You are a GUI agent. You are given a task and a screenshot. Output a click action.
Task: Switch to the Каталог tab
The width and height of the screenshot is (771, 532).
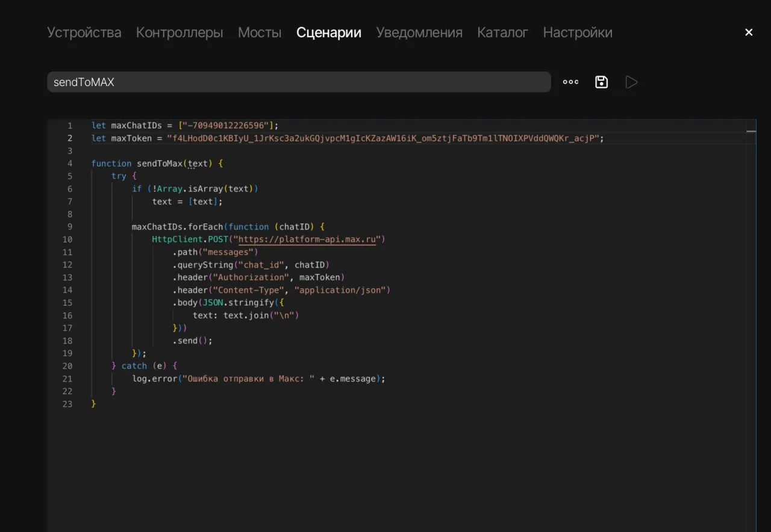[502, 32]
